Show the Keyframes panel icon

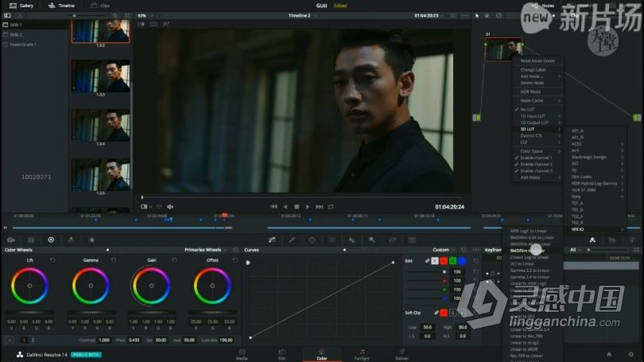click(592, 240)
